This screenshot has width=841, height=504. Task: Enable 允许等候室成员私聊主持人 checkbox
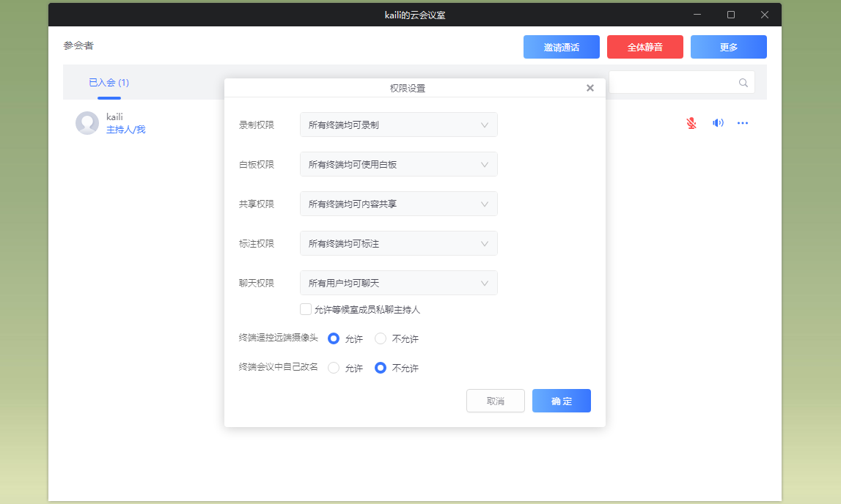click(x=306, y=309)
